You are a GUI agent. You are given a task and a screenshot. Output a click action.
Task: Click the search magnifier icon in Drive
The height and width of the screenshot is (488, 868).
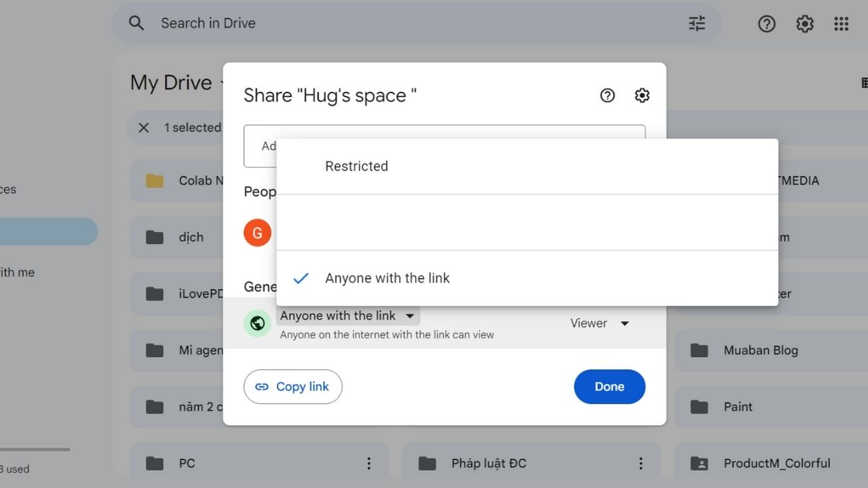137,23
